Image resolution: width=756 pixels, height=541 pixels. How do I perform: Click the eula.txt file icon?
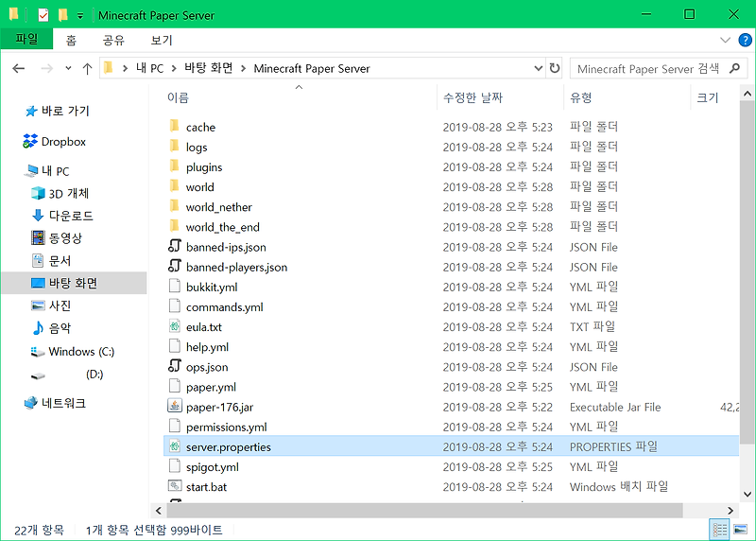pos(175,326)
